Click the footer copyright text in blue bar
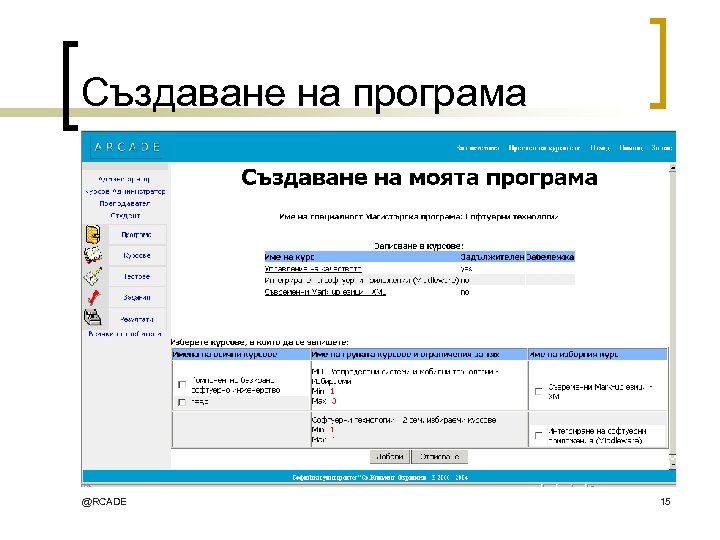The image size is (720, 540). click(x=380, y=478)
